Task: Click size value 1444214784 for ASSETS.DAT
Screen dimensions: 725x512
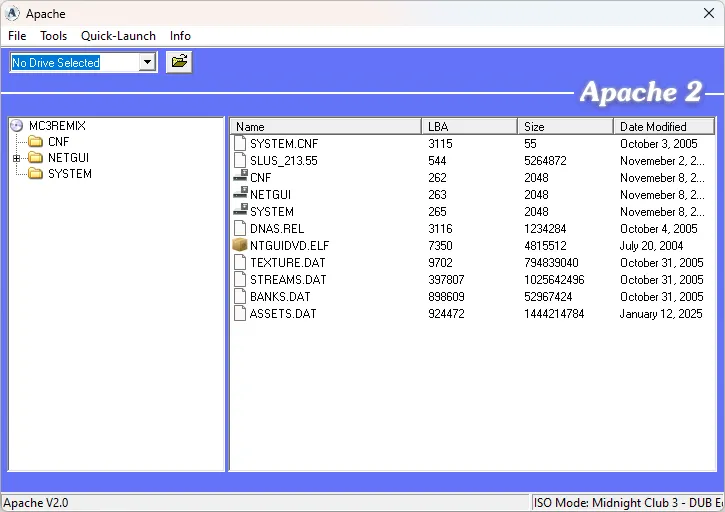Action: tap(554, 314)
